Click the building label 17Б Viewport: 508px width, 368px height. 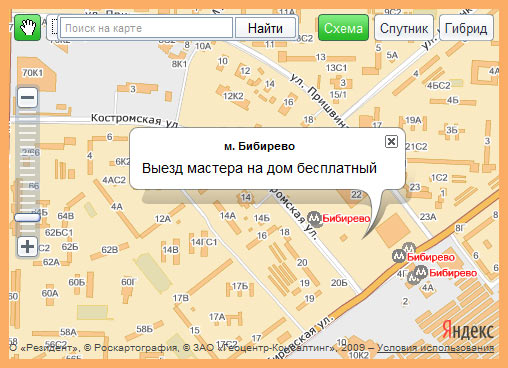240,286
